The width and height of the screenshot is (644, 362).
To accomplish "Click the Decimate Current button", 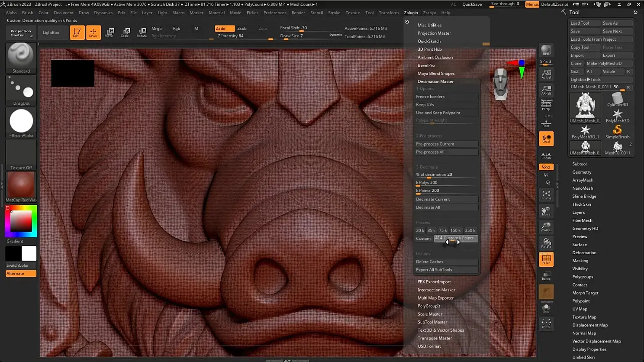I will point(446,200).
